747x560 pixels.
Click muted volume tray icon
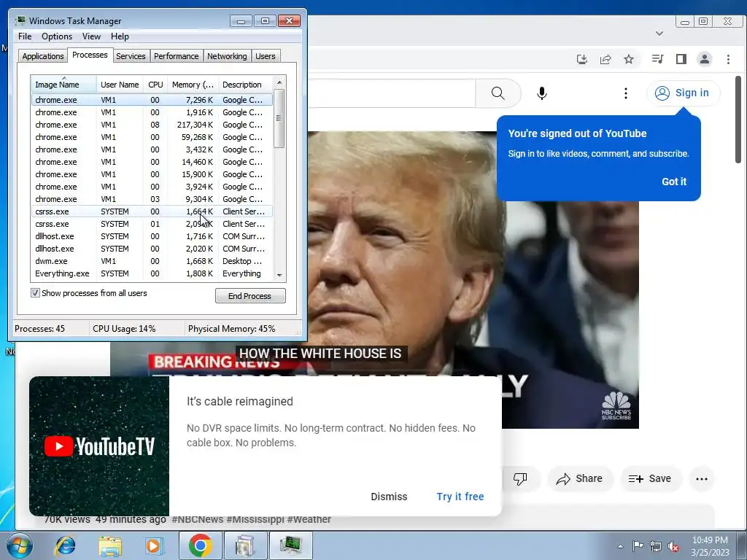(x=673, y=546)
